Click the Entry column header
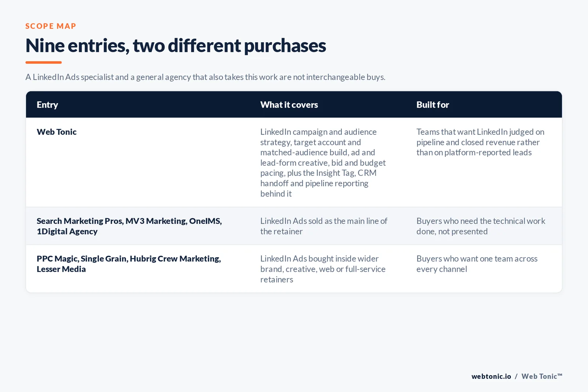Image resolution: width=588 pixels, height=392 pixels. point(47,105)
